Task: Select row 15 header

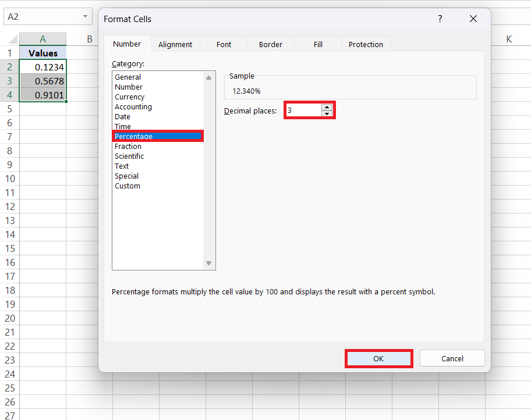Action: (9, 248)
